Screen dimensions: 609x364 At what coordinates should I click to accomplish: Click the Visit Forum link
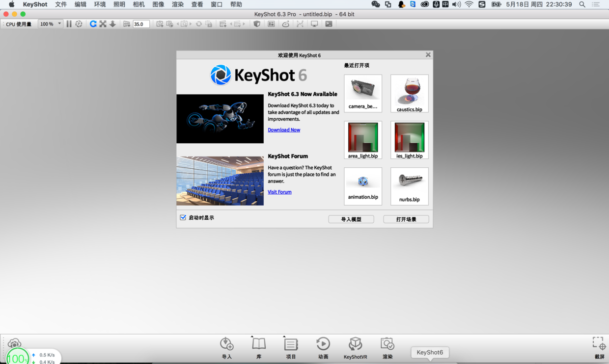279,192
